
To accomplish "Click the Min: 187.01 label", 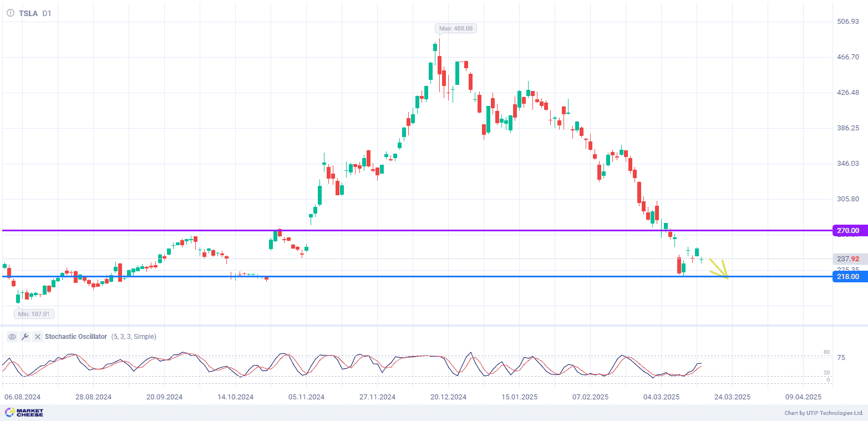I will [x=34, y=314].
